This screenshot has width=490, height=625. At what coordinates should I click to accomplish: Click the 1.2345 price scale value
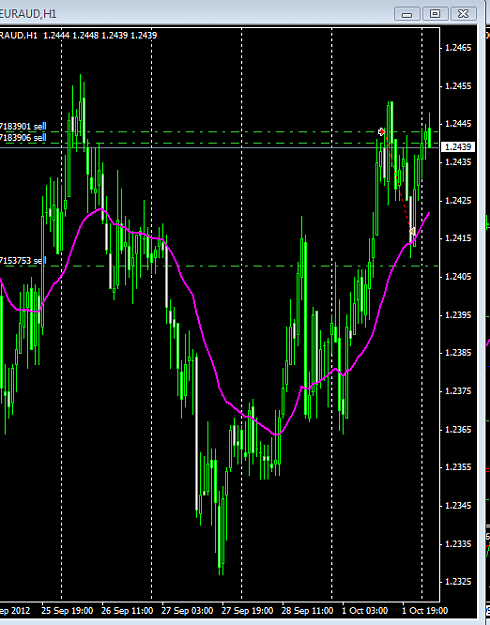point(458,505)
